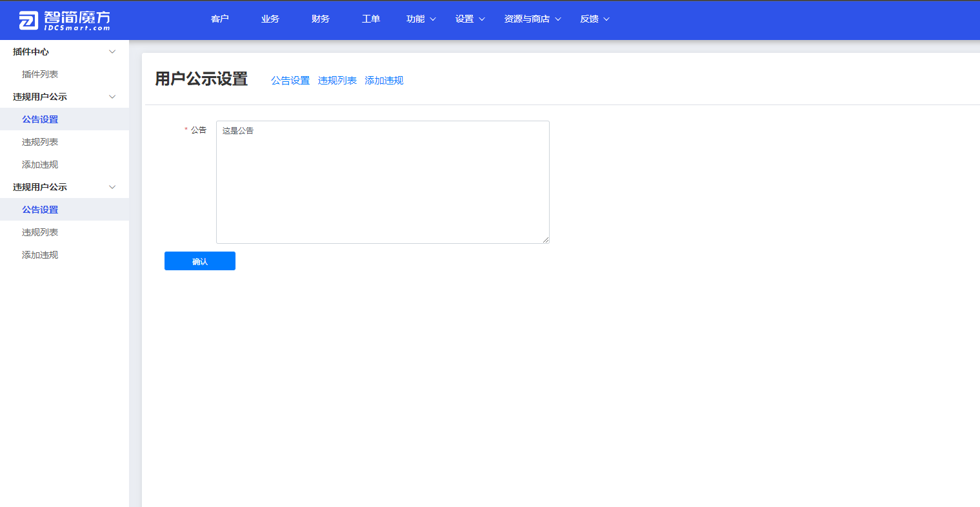980x507 pixels.
Task: Click inside the 公告 text area
Action: (383, 182)
